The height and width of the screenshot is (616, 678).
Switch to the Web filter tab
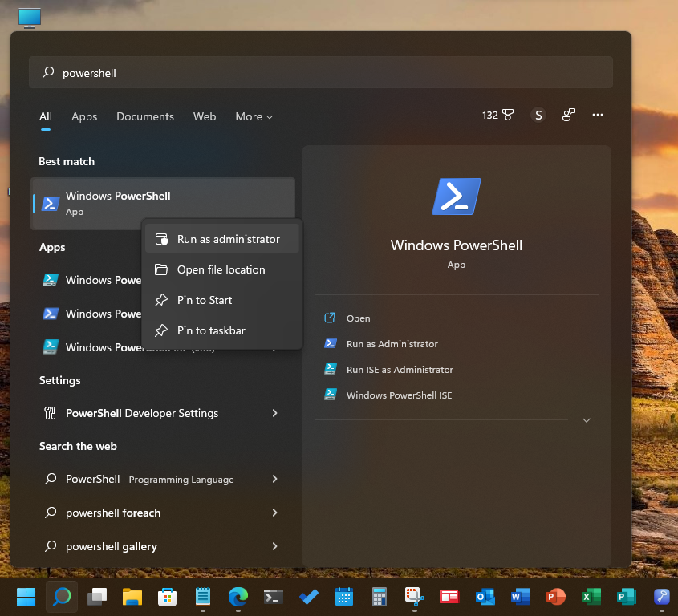click(x=205, y=117)
